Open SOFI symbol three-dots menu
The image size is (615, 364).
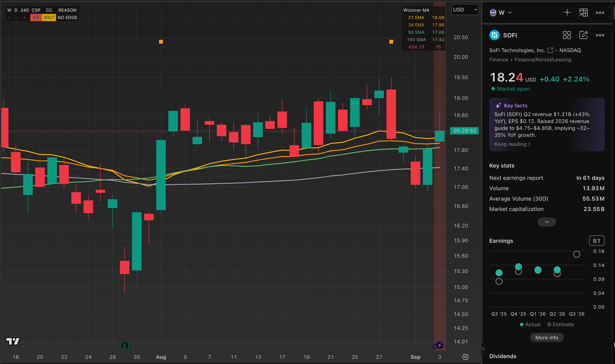pos(600,35)
